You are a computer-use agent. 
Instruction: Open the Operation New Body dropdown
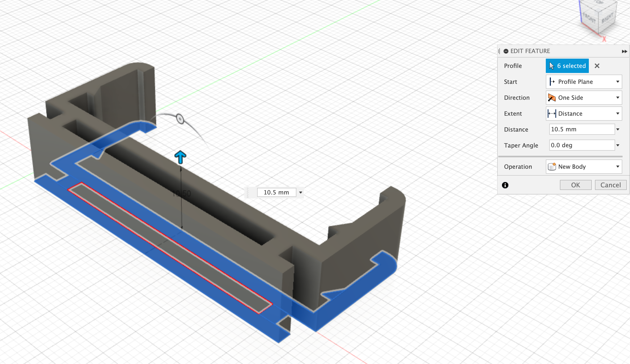click(x=584, y=167)
